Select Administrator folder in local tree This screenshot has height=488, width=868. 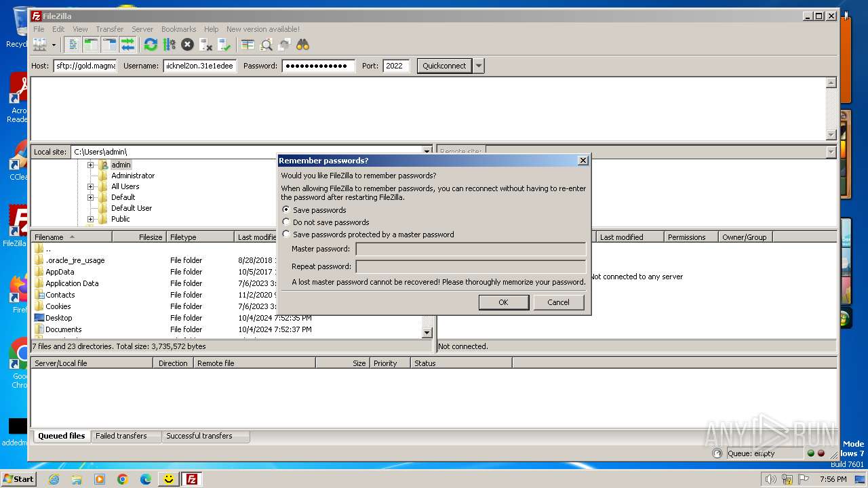[133, 176]
